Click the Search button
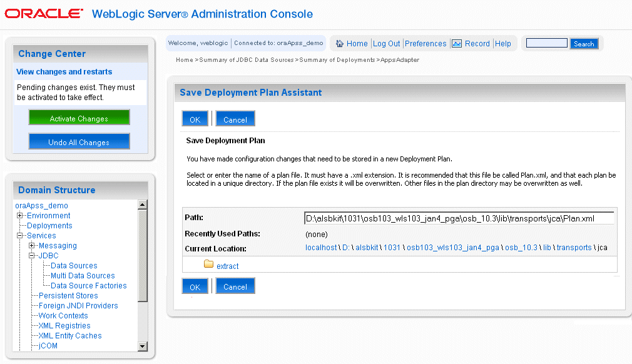This screenshot has width=632, height=364. (584, 44)
